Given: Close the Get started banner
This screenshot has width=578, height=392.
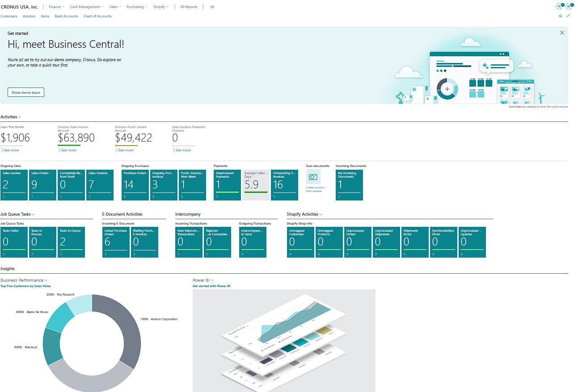Looking at the screenshot, I should tap(562, 33).
